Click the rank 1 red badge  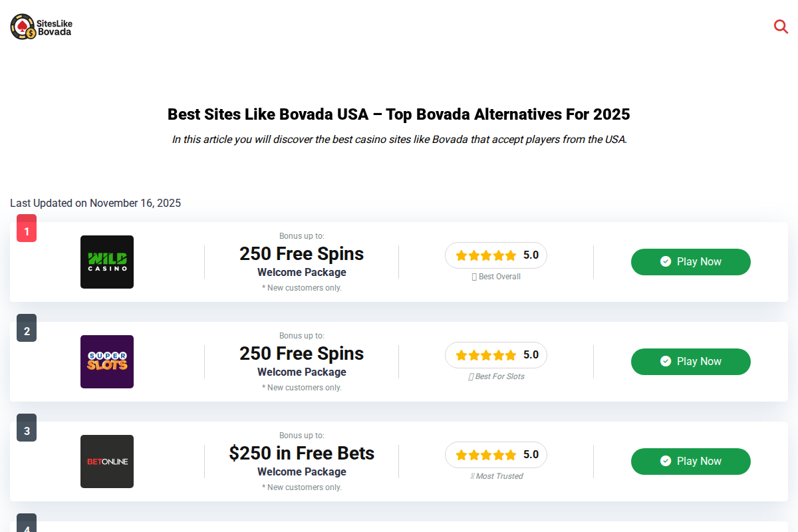[27, 230]
